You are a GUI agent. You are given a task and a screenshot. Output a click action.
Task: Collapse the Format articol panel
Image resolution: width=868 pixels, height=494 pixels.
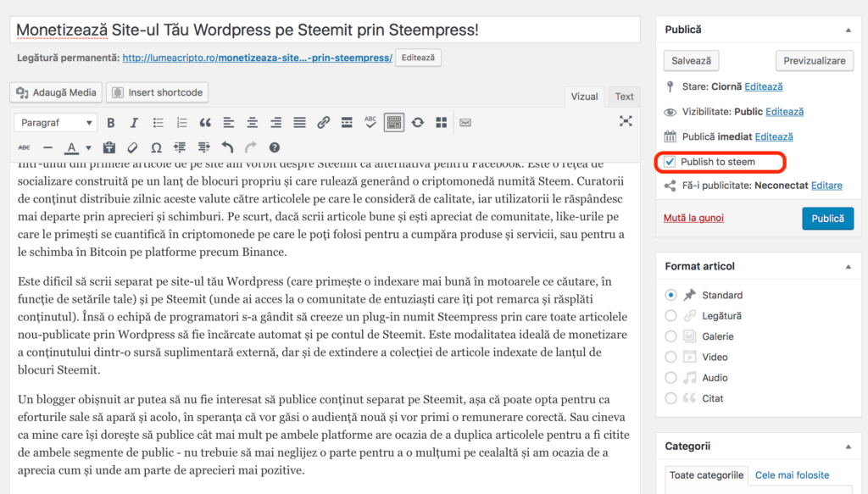pyautogui.click(x=848, y=267)
